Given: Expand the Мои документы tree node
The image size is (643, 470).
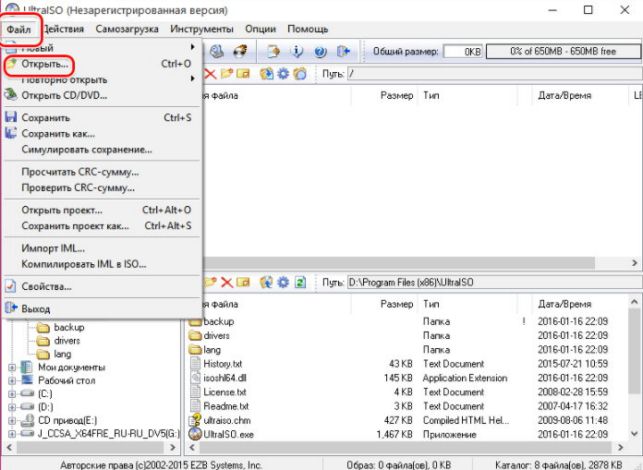Looking at the screenshot, I should pos(12,367).
